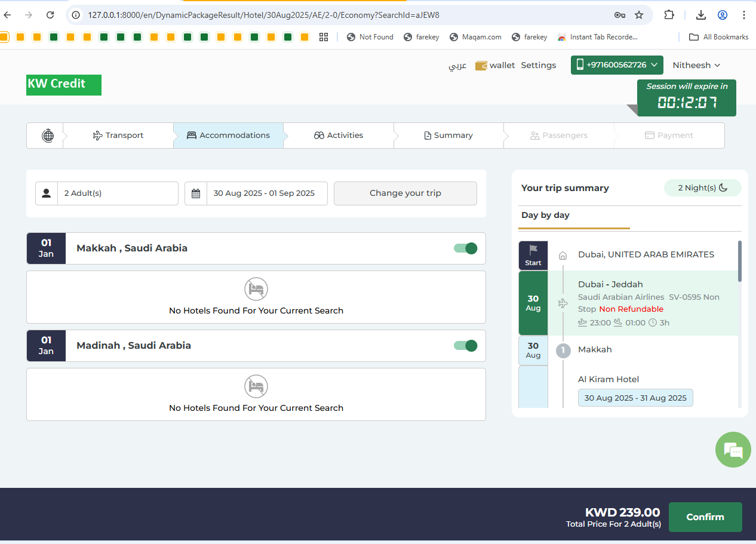Click the Change your trip button
The width and height of the screenshot is (756, 544).
pos(405,193)
